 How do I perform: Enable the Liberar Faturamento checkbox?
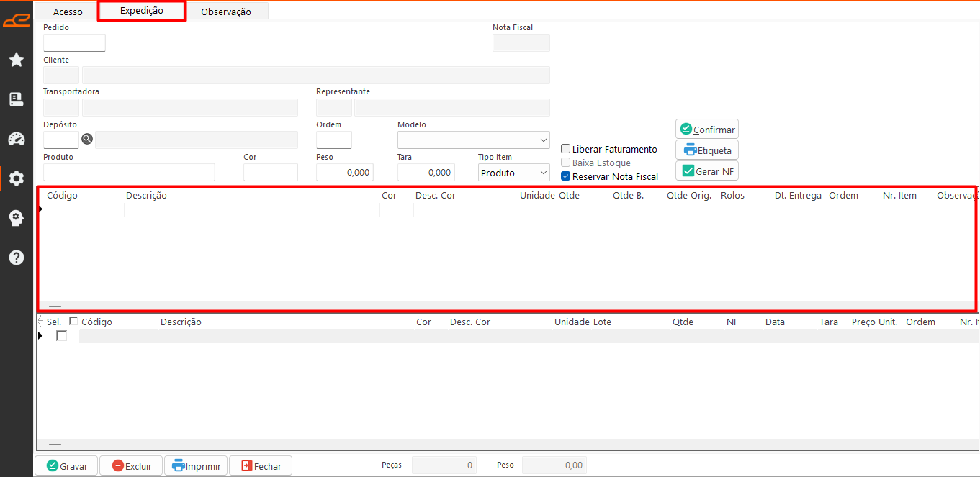pyautogui.click(x=565, y=149)
